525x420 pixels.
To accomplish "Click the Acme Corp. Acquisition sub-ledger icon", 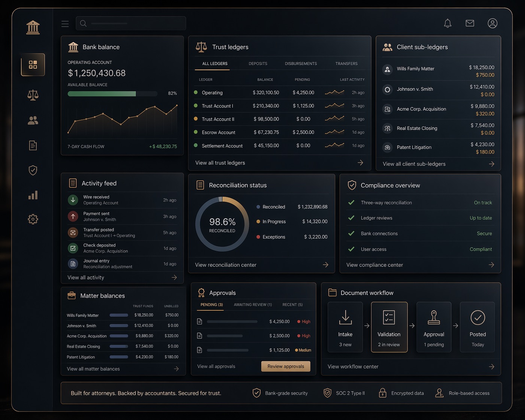I will coord(388,109).
